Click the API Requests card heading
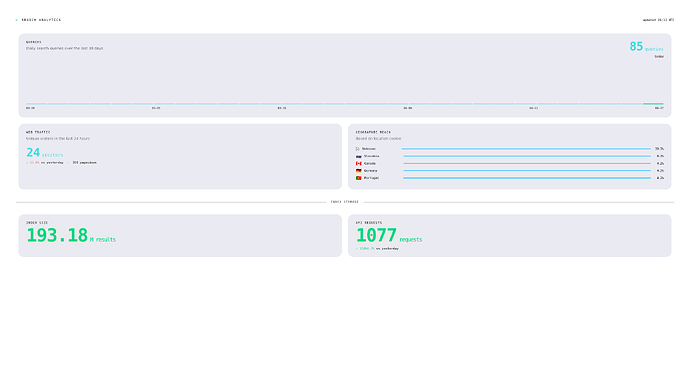 pyautogui.click(x=369, y=223)
